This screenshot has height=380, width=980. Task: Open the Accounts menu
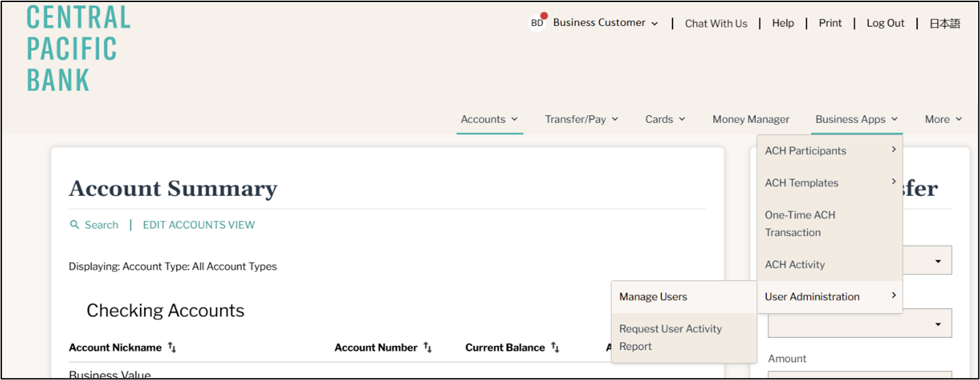click(x=490, y=119)
